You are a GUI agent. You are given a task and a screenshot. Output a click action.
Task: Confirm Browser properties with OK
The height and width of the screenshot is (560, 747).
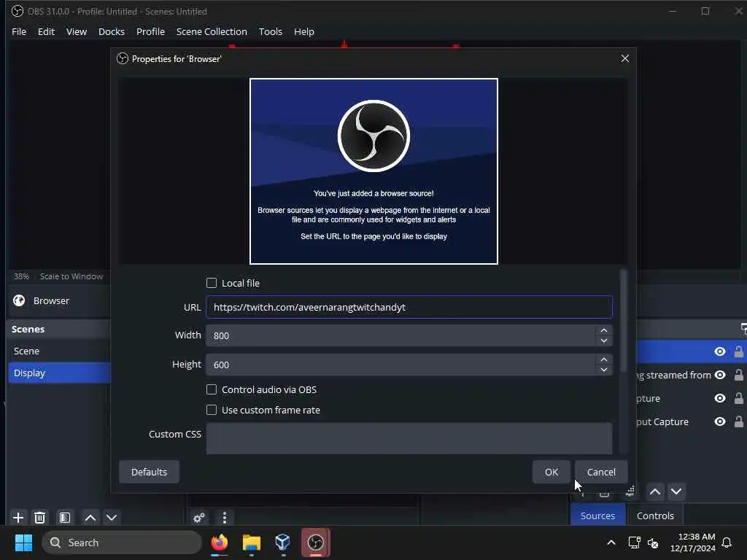coord(551,472)
